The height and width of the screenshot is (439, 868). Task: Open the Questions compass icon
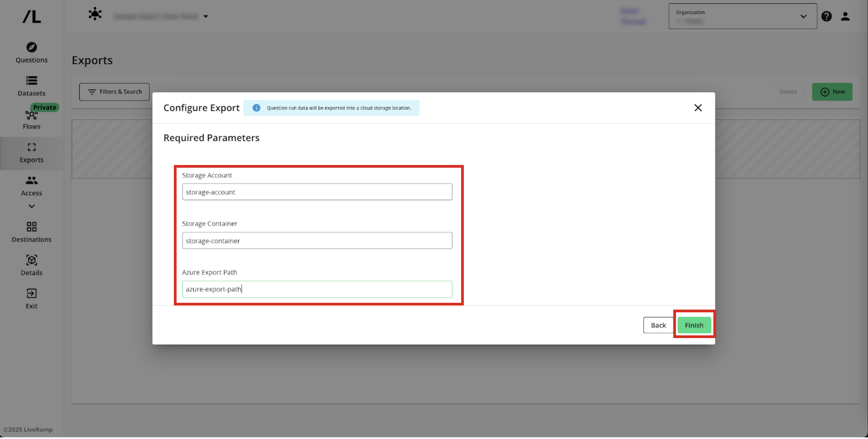31,47
